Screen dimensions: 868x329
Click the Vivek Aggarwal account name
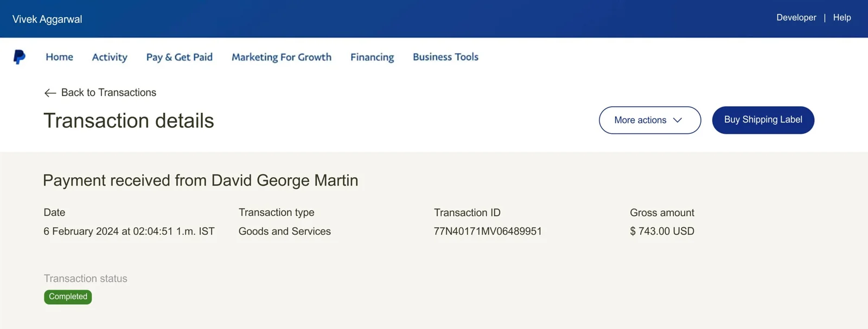coord(47,20)
